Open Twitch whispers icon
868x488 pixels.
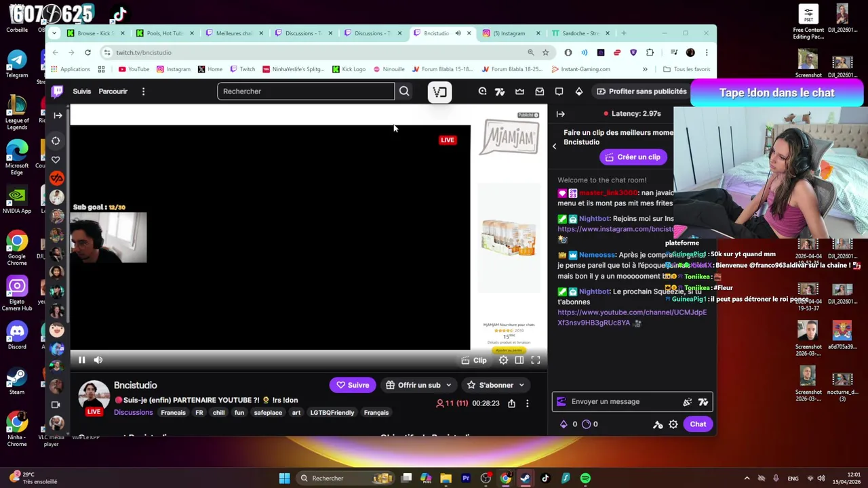pyautogui.click(x=559, y=91)
